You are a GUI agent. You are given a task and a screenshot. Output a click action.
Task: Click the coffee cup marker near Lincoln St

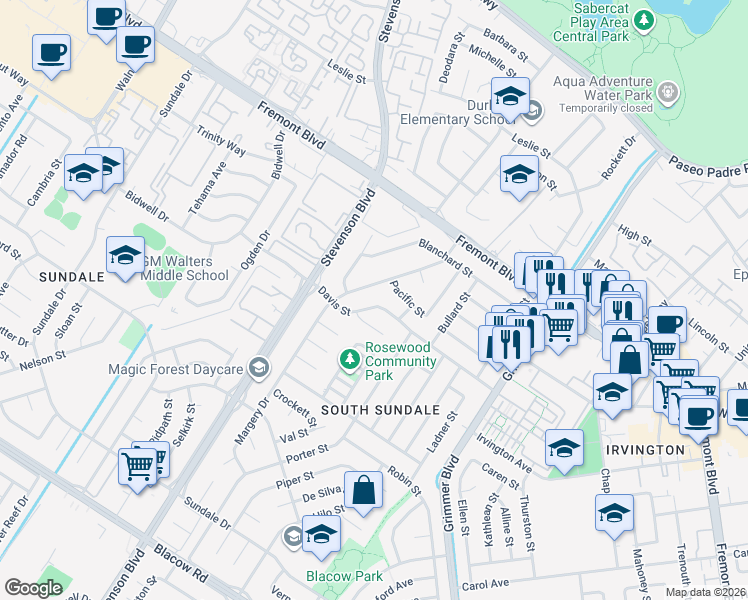[x=667, y=324]
